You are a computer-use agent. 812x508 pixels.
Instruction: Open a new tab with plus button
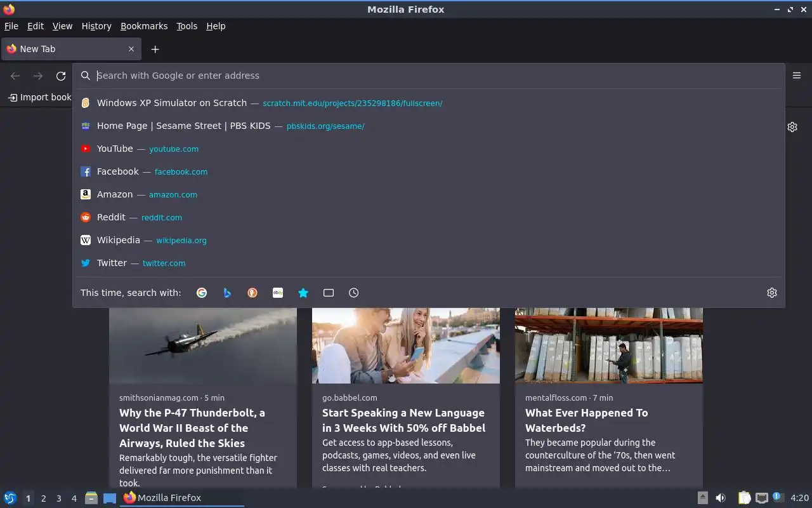(x=155, y=49)
